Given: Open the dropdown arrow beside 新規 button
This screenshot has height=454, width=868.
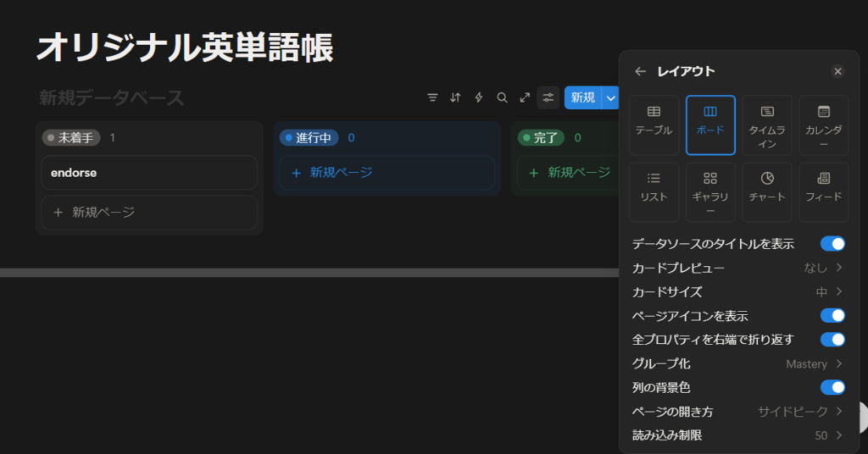Looking at the screenshot, I should click(611, 97).
